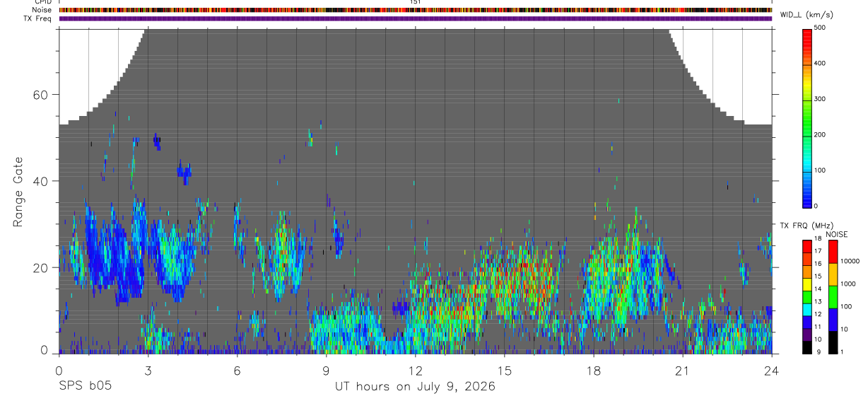Click the green 100 noise legend swatch

point(833,297)
